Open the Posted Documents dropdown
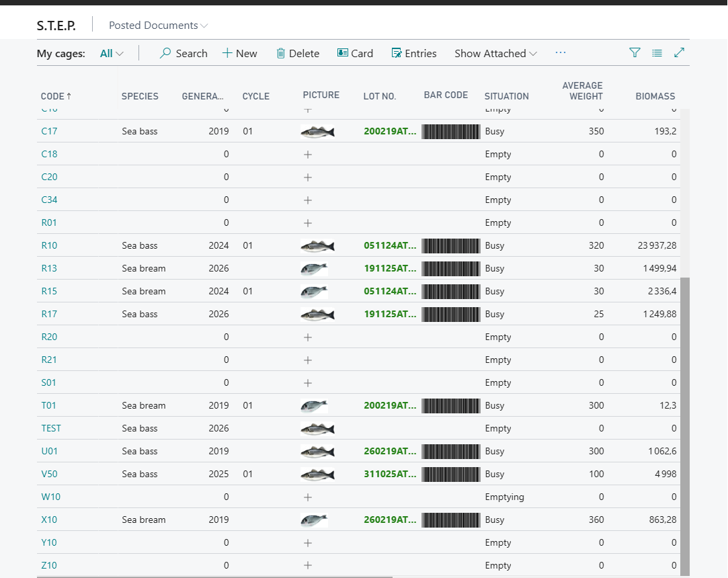 coord(158,26)
